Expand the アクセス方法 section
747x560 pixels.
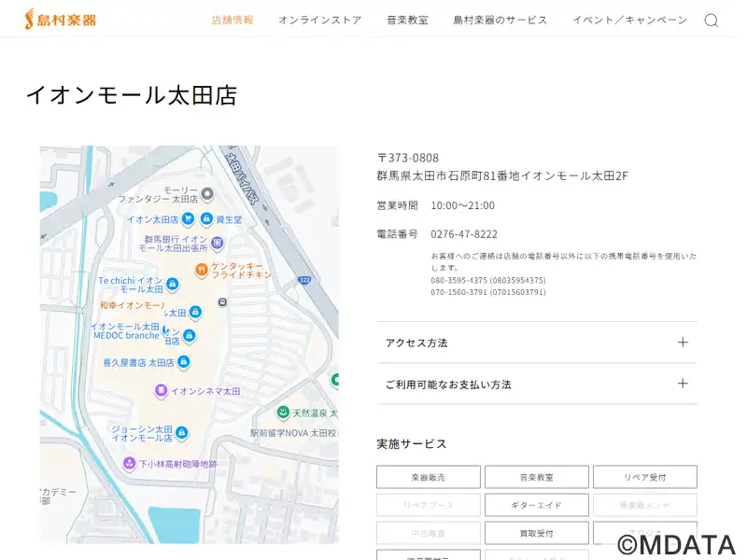click(x=537, y=343)
